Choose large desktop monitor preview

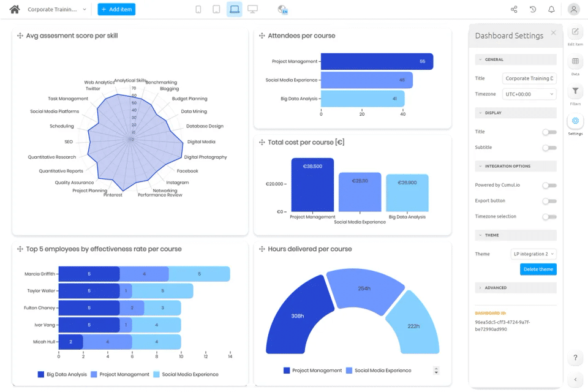click(x=253, y=9)
